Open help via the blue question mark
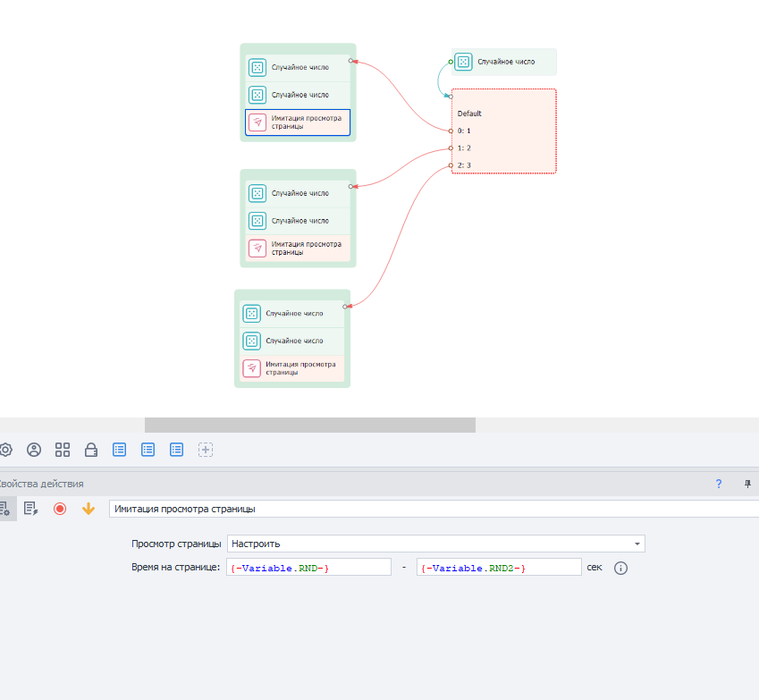 tap(718, 484)
